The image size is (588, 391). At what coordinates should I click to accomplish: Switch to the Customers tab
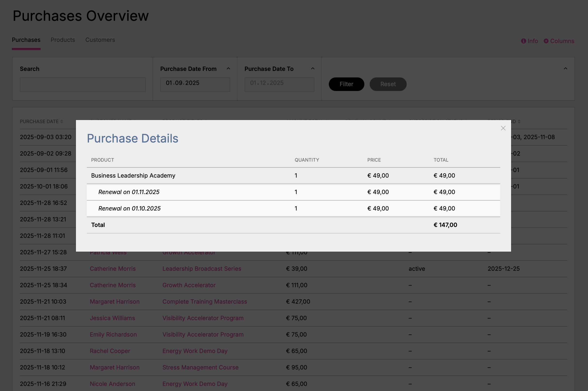[100, 40]
